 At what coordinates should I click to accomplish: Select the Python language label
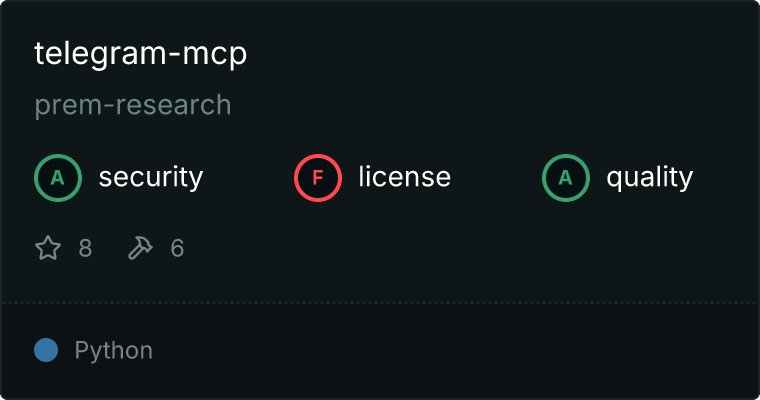click(x=113, y=351)
